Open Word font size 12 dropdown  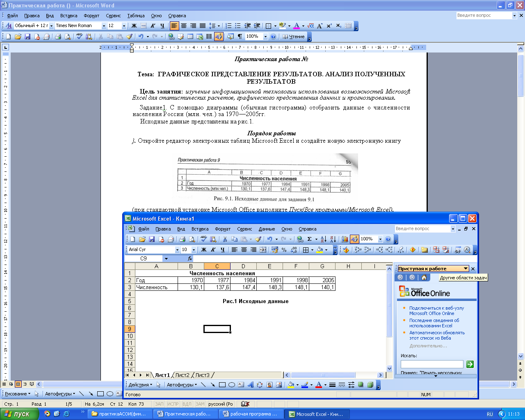click(x=124, y=25)
